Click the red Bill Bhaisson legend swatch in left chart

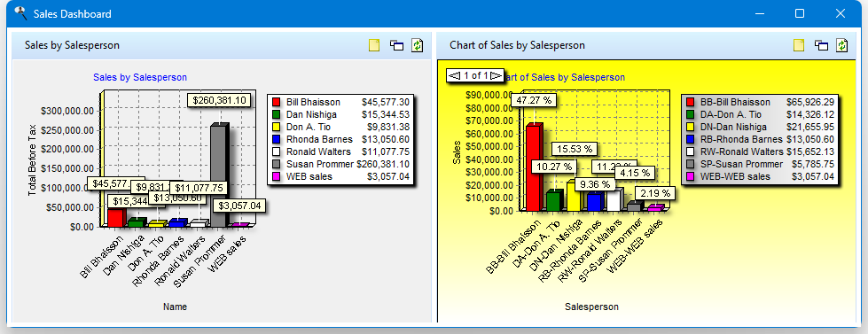(x=277, y=102)
